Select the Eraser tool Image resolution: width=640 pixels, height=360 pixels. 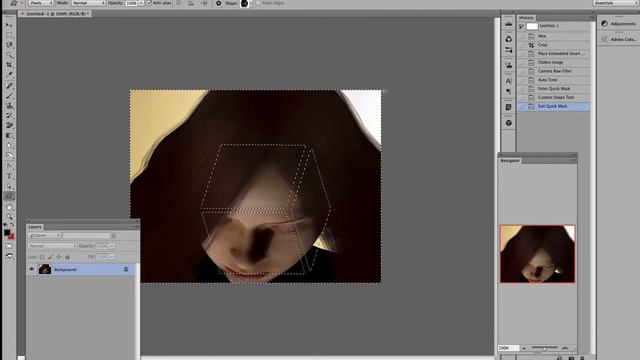[9, 125]
